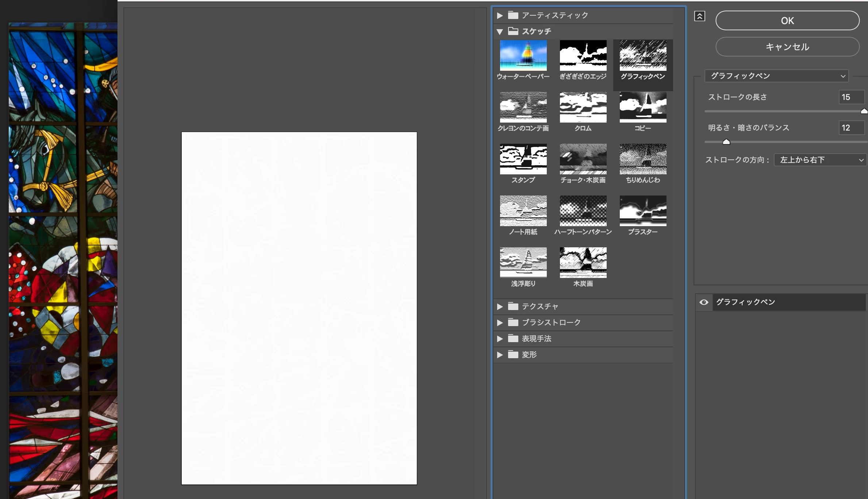Image resolution: width=868 pixels, height=499 pixels.
Task: Select the ウォーターペーパー filter thumbnail
Action: pos(523,55)
